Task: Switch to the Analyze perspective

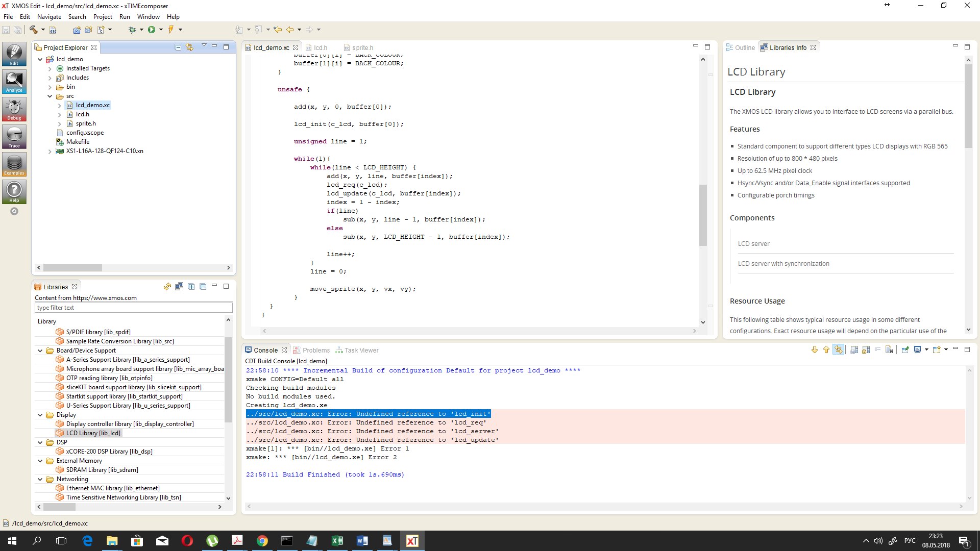Action: click(14, 82)
